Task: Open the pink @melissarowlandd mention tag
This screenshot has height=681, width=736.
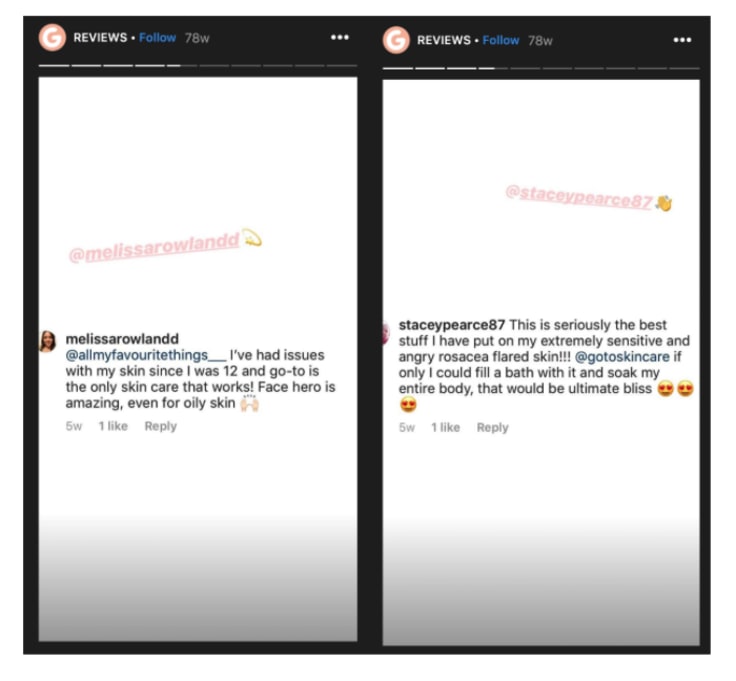Action: [x=154, y=248]
